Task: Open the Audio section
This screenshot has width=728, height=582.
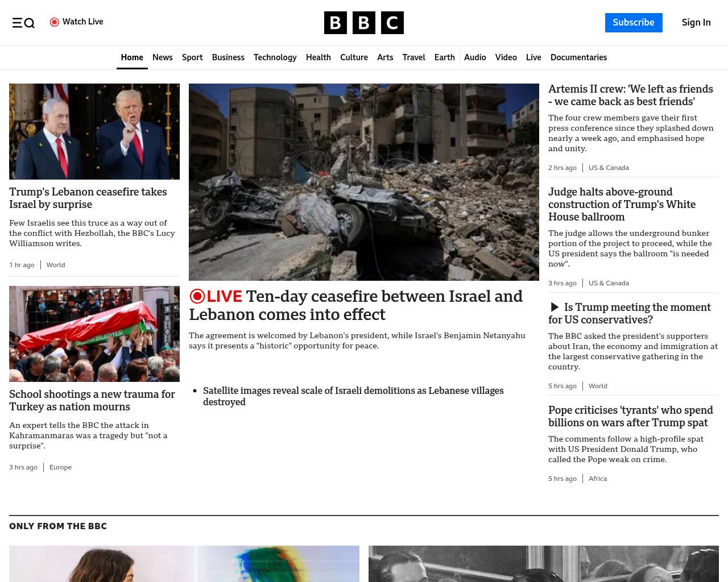Action: point(475,57)
